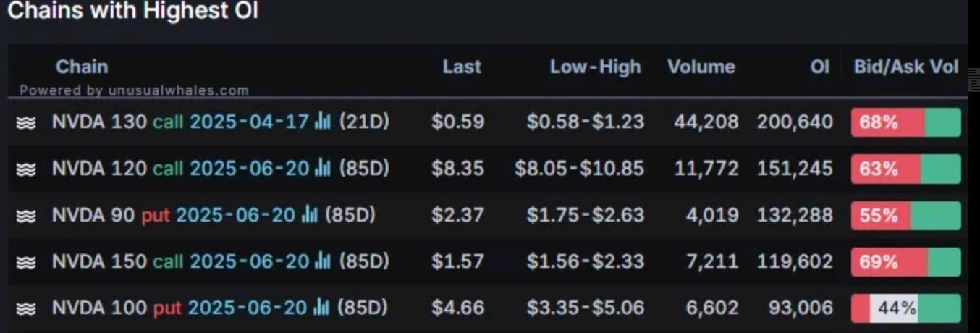Click the flow icon beside NVDA 120 call
The width and height of the screenshot is (980, 333).
(x=26, y=169)
